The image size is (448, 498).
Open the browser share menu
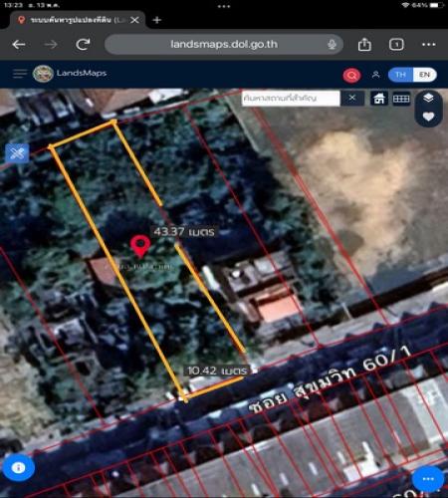coord(364,44)
